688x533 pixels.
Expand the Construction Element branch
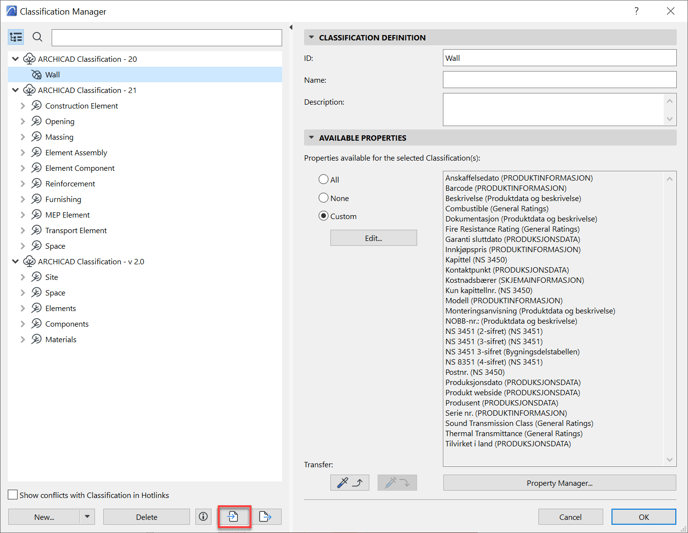tap(23, 106)
